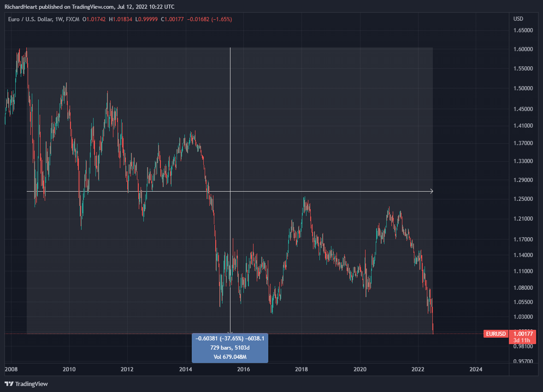
Task: Click the 1.03000 price axis label
Action: tap(523, 317)
